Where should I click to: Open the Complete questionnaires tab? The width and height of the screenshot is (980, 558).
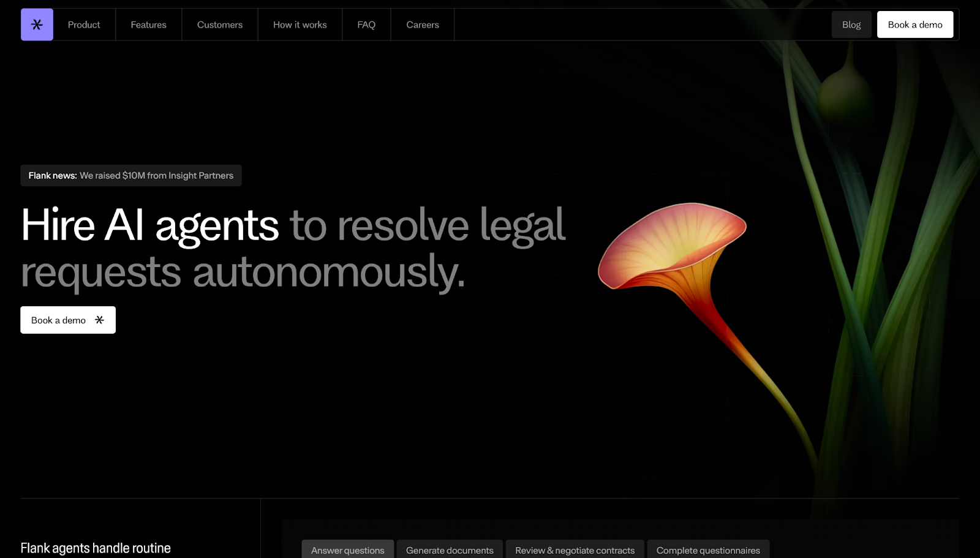[708, 549]
